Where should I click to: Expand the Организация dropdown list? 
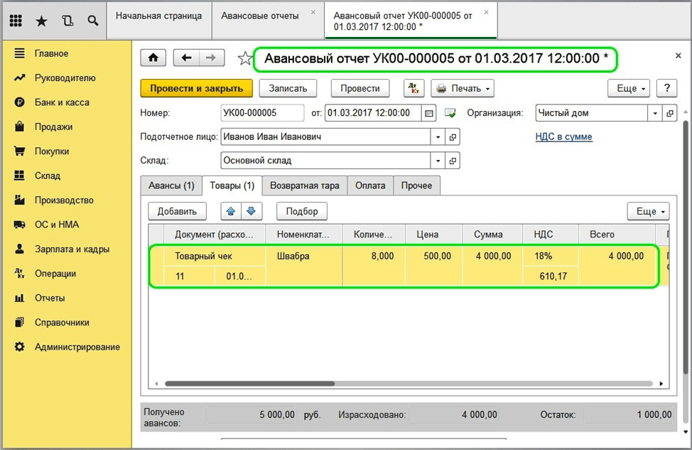pyautogui.click(x=656, y=113)
